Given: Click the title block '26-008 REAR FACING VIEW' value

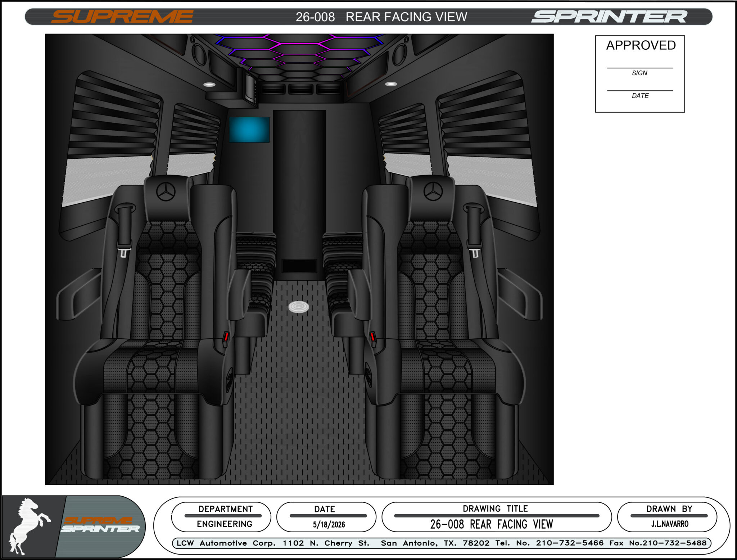Looking at the screenshot, I should point(492,524).
